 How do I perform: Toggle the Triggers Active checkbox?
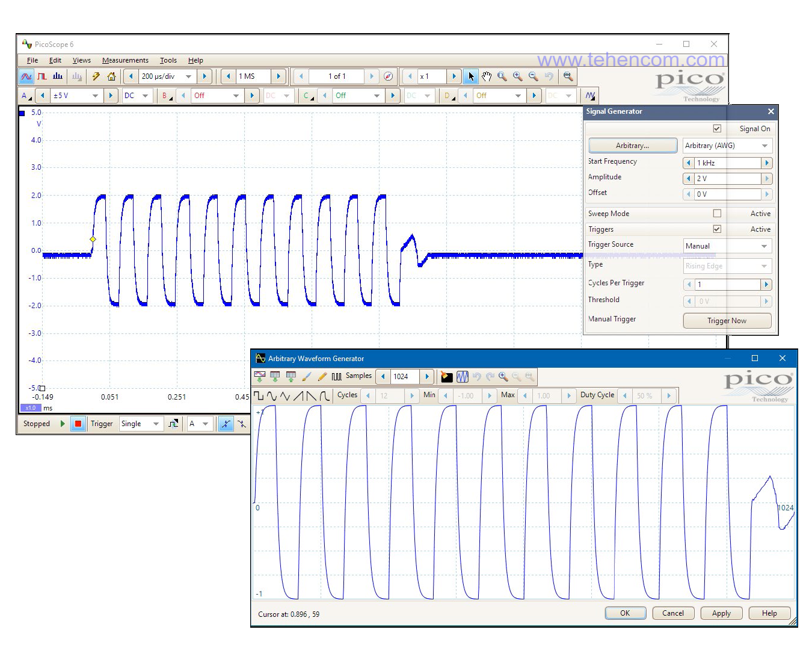717,229
